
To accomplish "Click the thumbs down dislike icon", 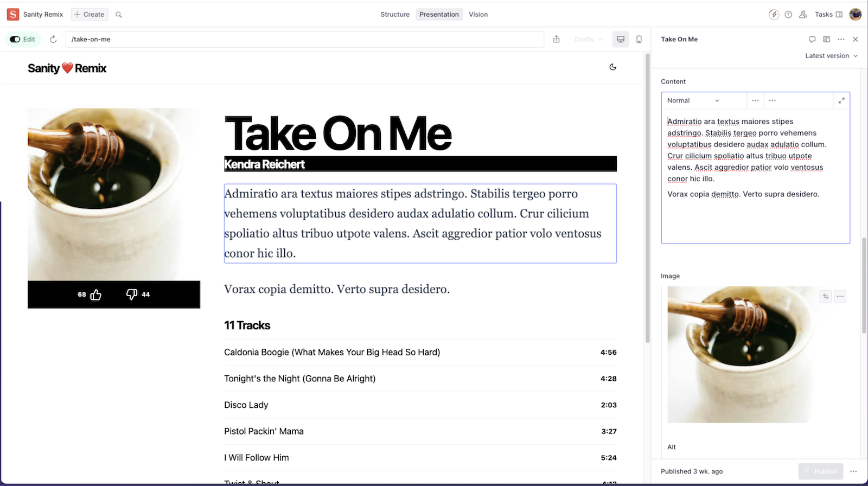I will pyautogui.click(x=132, y=295).
